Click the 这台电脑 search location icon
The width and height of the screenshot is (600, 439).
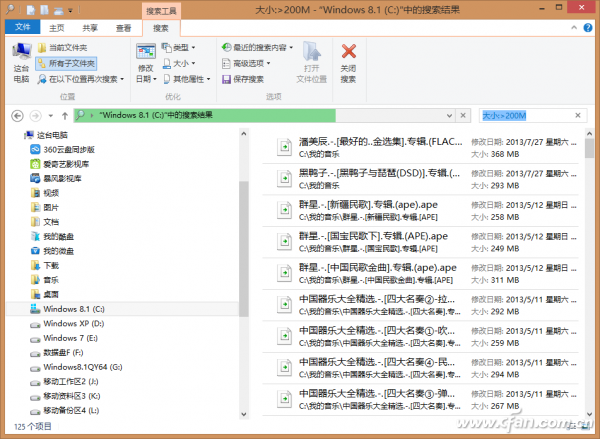point(21,51)
